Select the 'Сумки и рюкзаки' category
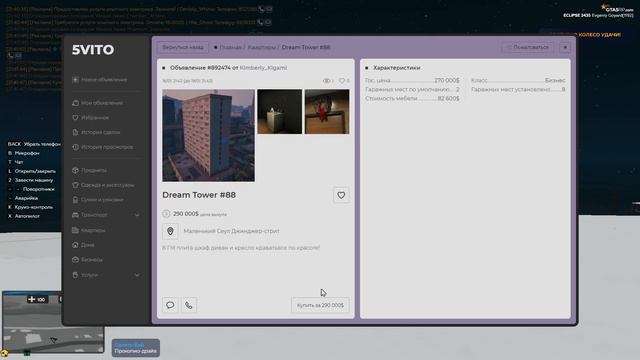Screen dimensions: 640x360 [x=98, y=200]
